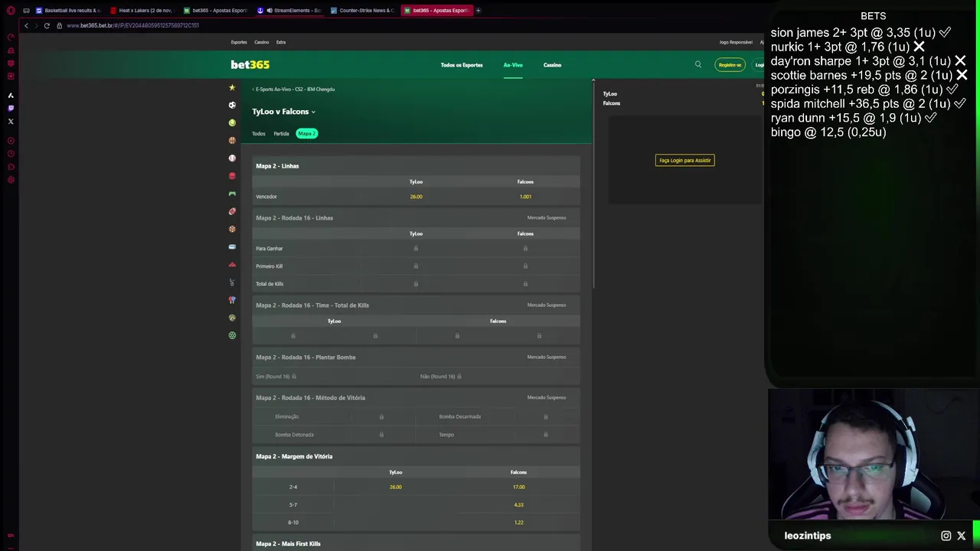Switch to the Todos market tab
980x551 pixels.
(259, 134)
